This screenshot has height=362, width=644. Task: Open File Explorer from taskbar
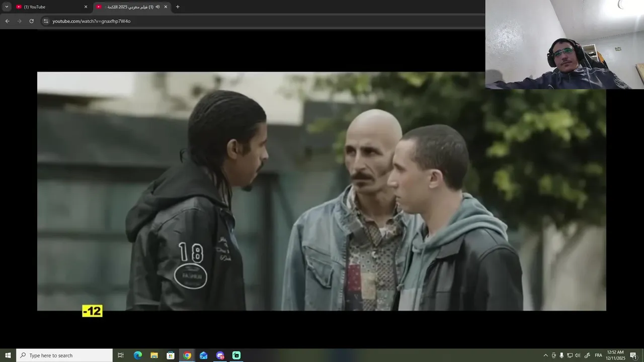pyautogui.click(x=154, y=355)
